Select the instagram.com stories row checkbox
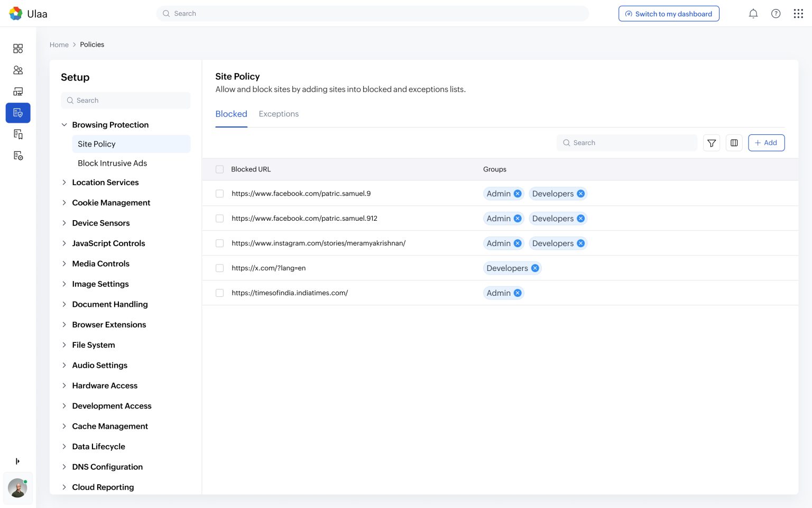 (x=219, y=243)
